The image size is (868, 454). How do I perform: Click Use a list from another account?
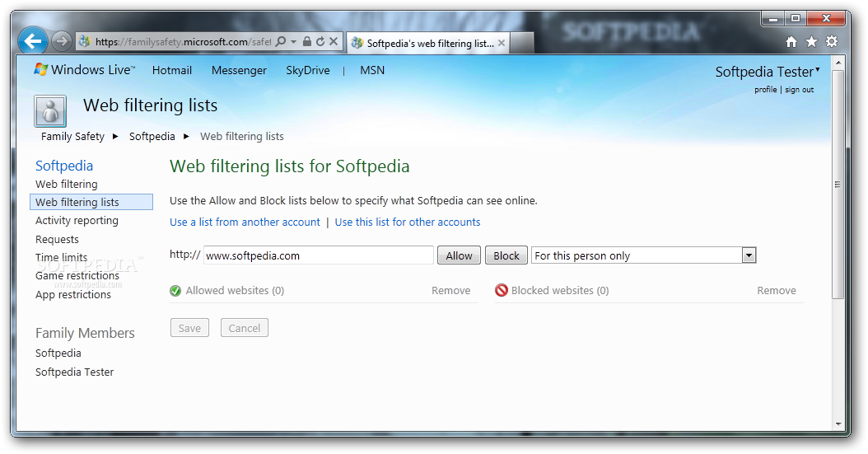tap(245, 222)
